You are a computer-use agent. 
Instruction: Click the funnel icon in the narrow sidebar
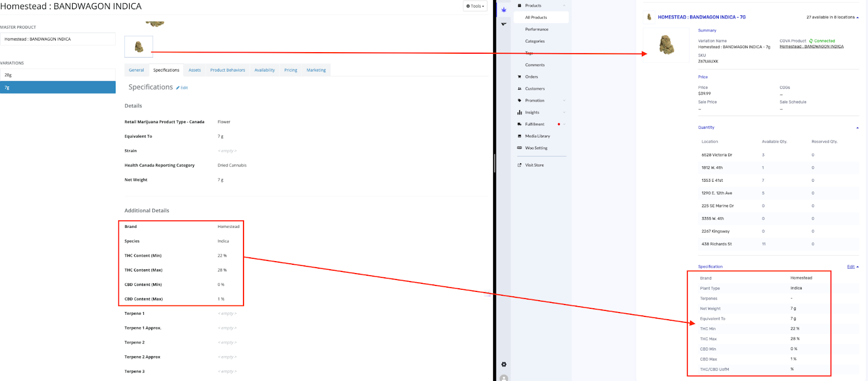(x=503, y=24)
